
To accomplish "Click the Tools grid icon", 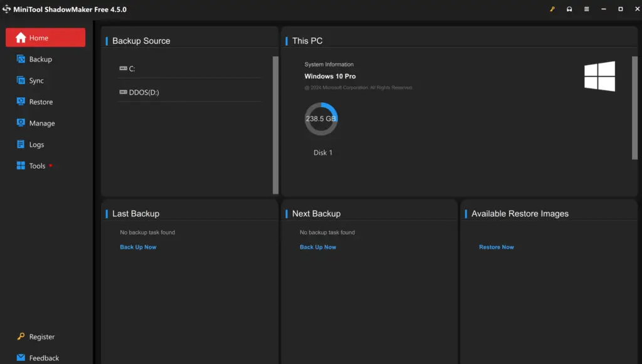I will [21, 166].
